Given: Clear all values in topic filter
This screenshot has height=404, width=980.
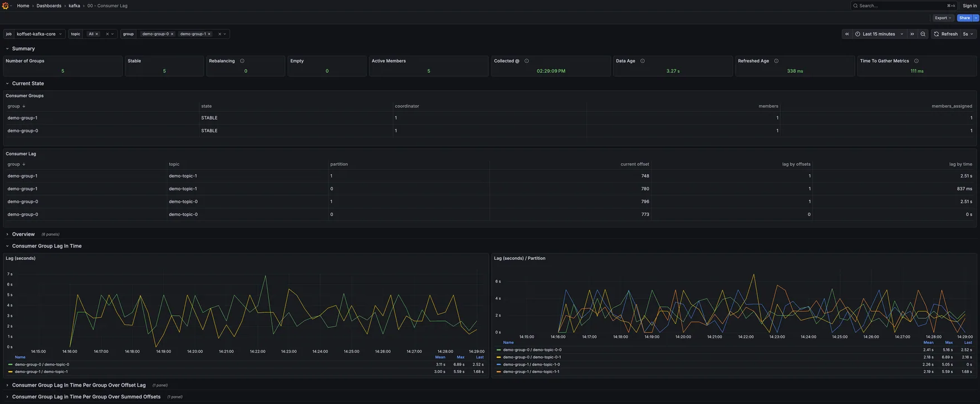Looking at the screenshot, I should tap(107, 34).
